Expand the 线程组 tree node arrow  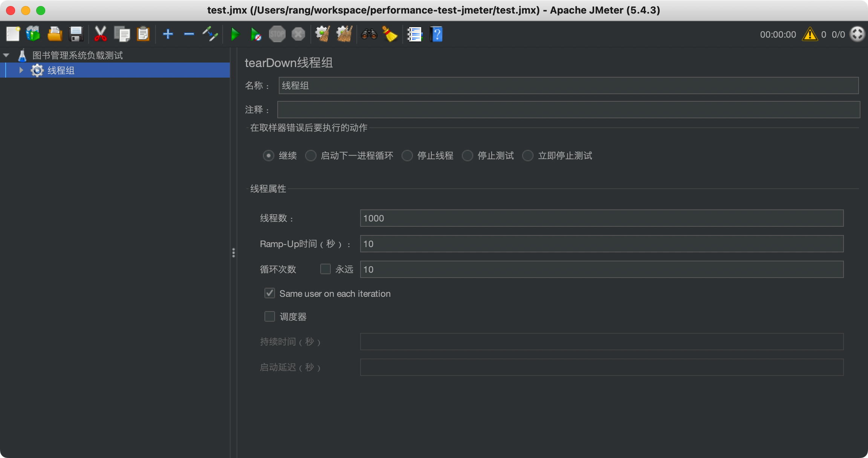click(x=21, y=70)
